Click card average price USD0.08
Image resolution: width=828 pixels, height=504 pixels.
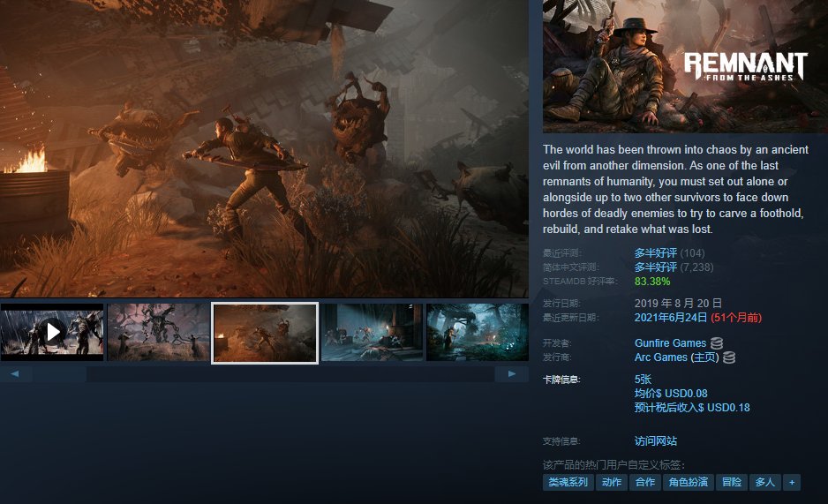tap(671, 393)
